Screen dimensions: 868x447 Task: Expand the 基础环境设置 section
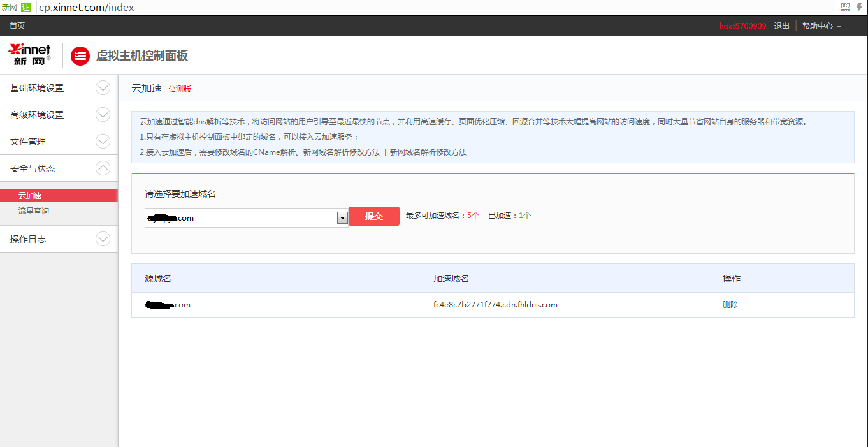point(103,88)
